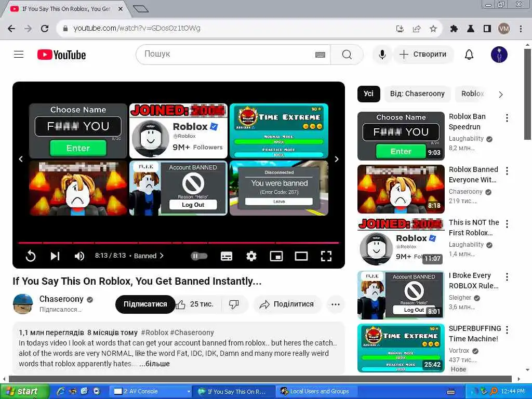Open options menu for SUPERBUFFING Time Machine
The width and height of the screenshot is (532, 399).
(507, 329)
